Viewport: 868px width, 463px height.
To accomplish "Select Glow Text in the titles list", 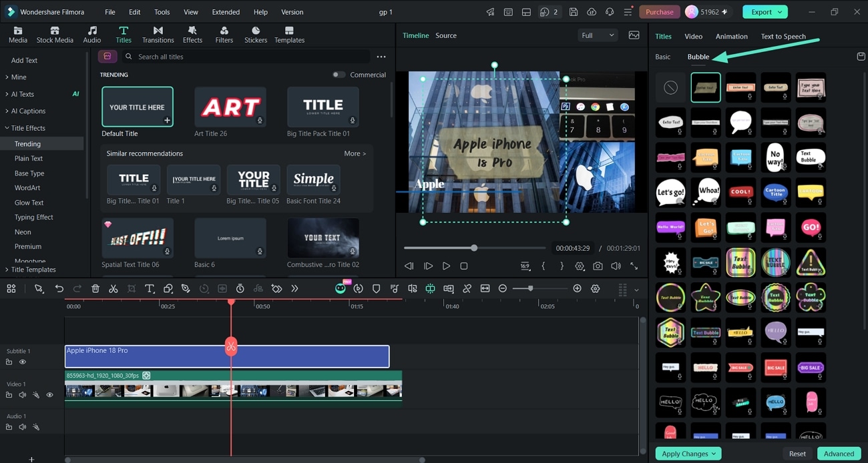I will [x=29, y=202].
